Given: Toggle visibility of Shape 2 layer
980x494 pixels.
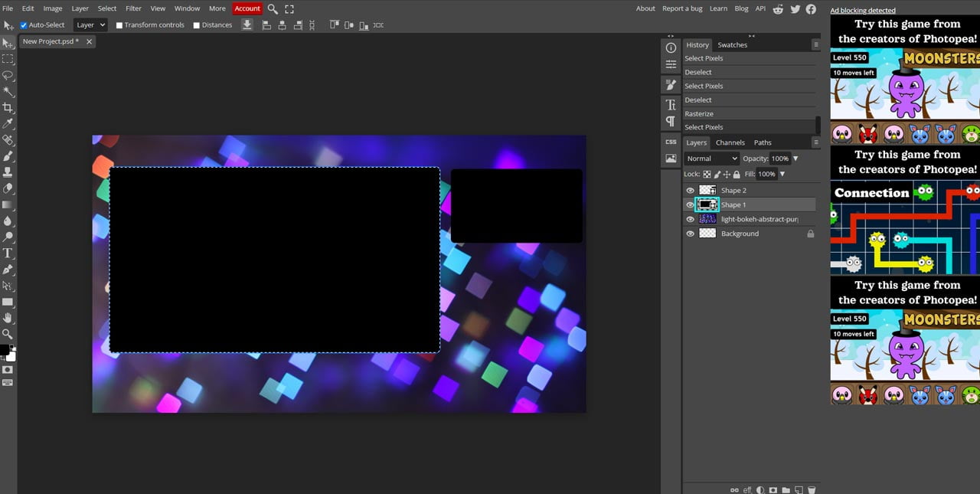Looking at the screenshot, I should click(x=690, y=190).
